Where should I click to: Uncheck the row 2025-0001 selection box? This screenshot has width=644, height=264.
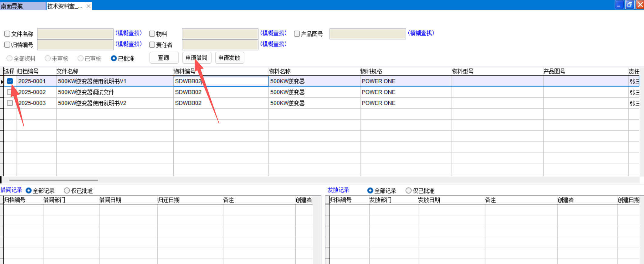(x=10, y=81)
